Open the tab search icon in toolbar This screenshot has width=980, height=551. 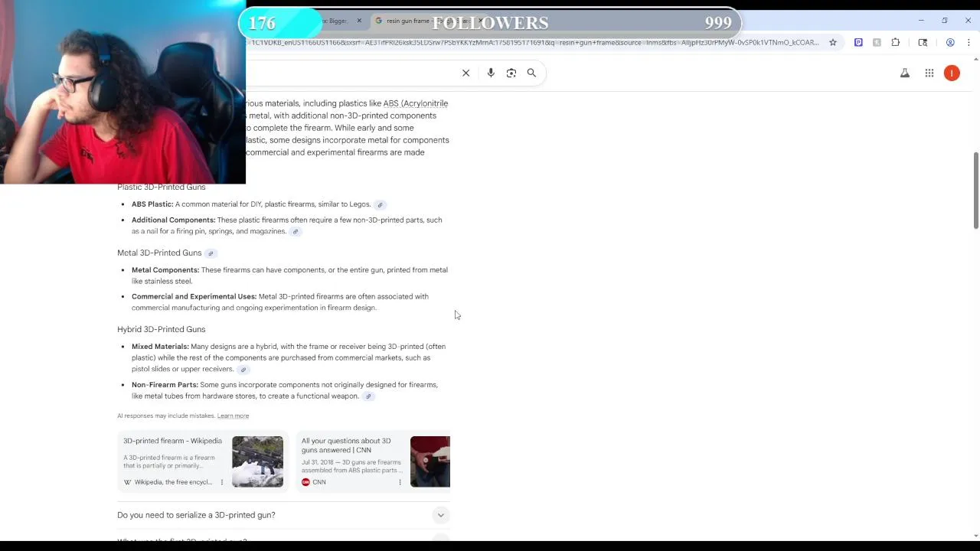[x=923, y=42]
